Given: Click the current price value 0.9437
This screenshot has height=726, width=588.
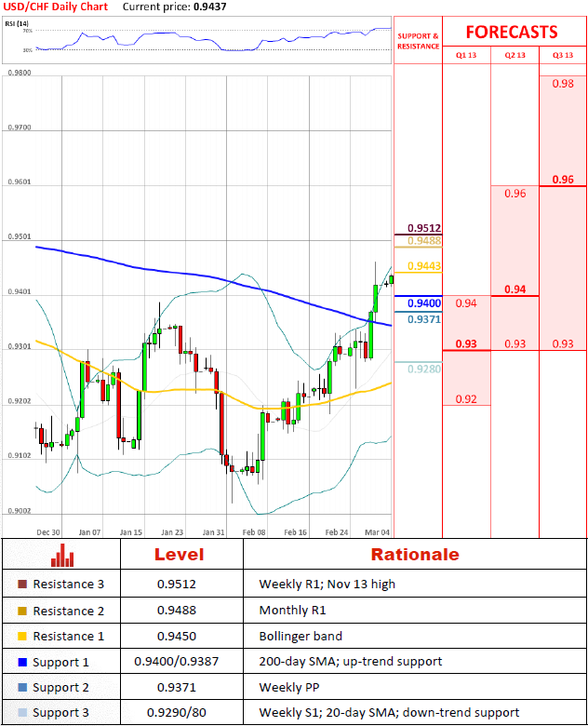Looking at the screenshot, I should 210,7.
